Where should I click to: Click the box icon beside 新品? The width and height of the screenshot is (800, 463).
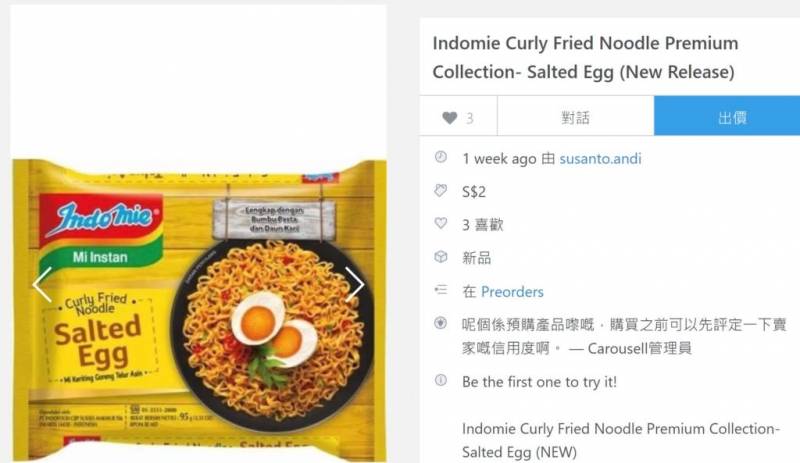tap(441, 257)
